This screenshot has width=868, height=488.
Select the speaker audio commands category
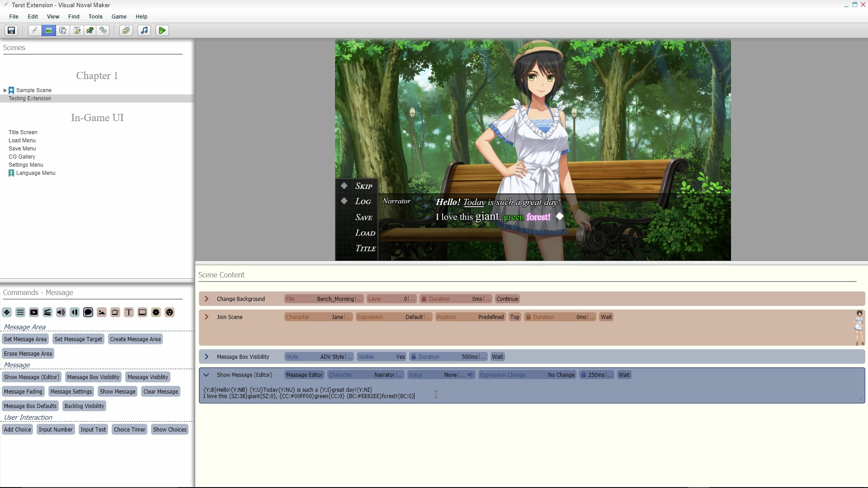tap(61, 312)
